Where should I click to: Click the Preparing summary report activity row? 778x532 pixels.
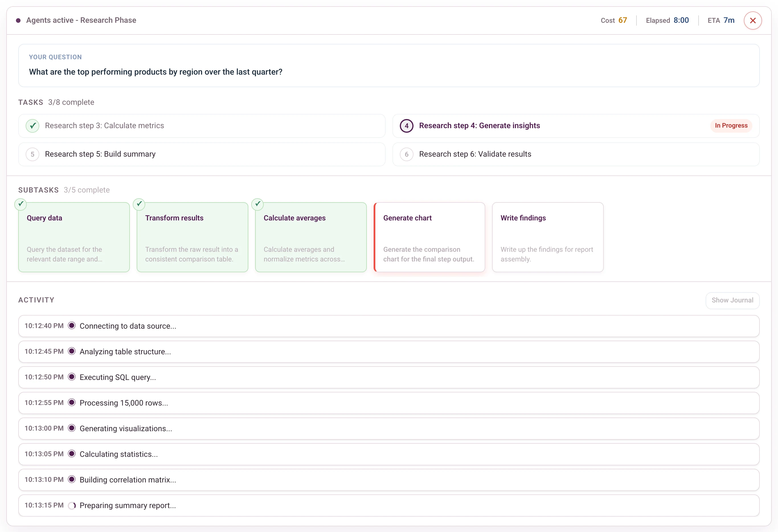pyautogui.click(x=389, y=506)
